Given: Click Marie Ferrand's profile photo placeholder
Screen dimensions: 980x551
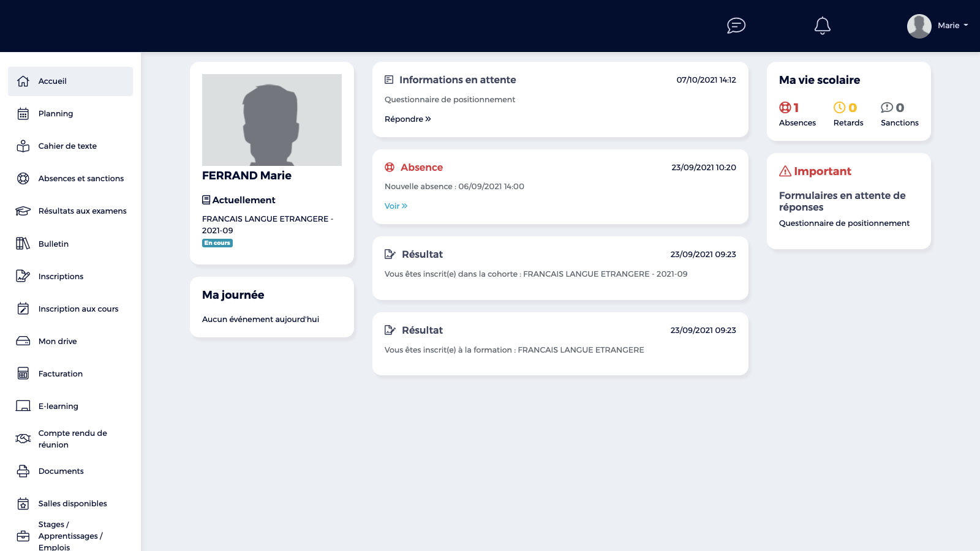Looking at the screenshot, I should (x=272, y=120).
